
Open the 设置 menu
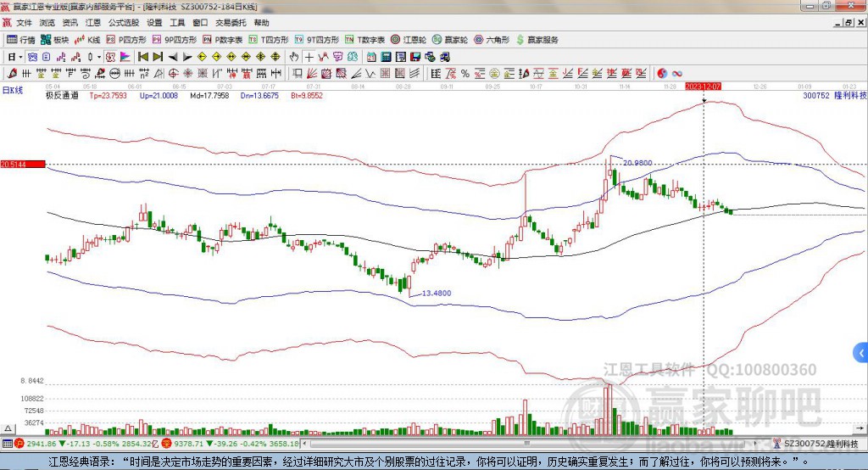[154, 23]
